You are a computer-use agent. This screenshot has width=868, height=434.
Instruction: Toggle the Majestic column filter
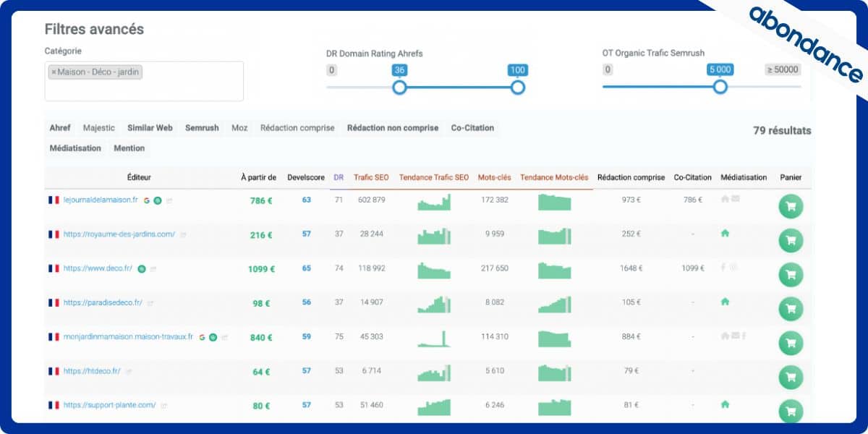coord(99,128)
